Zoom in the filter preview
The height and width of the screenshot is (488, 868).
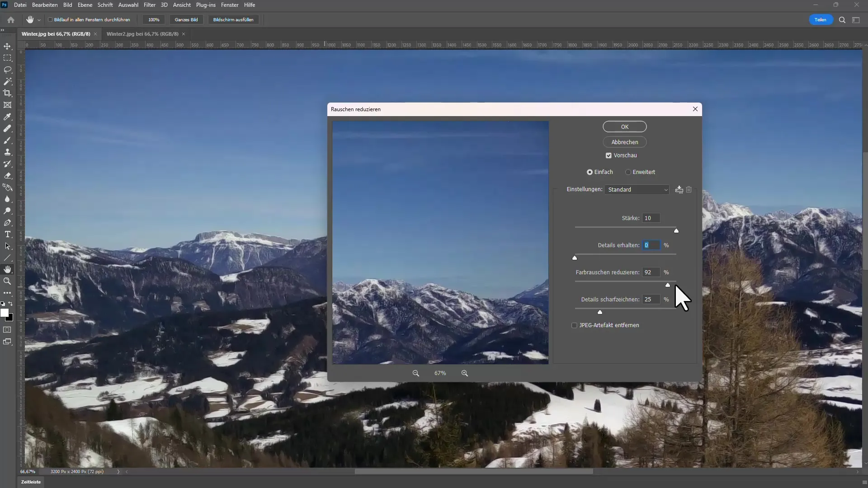(x=465, y=373)
